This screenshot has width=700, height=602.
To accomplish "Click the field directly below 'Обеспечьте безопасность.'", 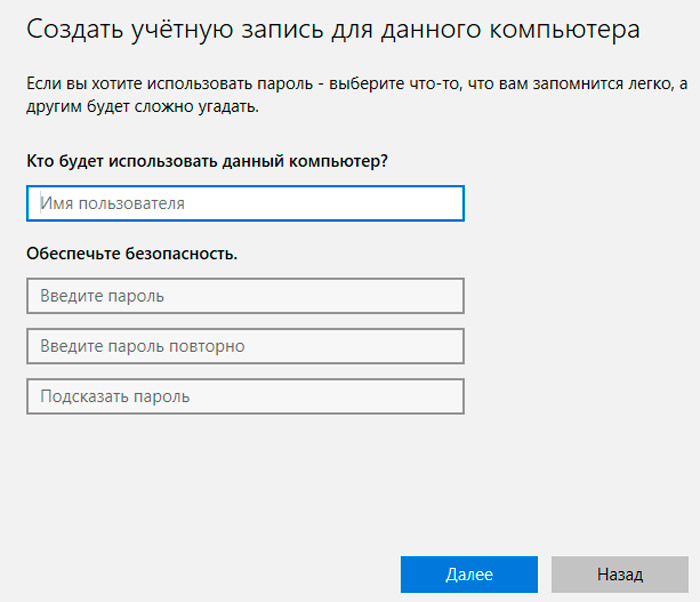I will [245, 296].
